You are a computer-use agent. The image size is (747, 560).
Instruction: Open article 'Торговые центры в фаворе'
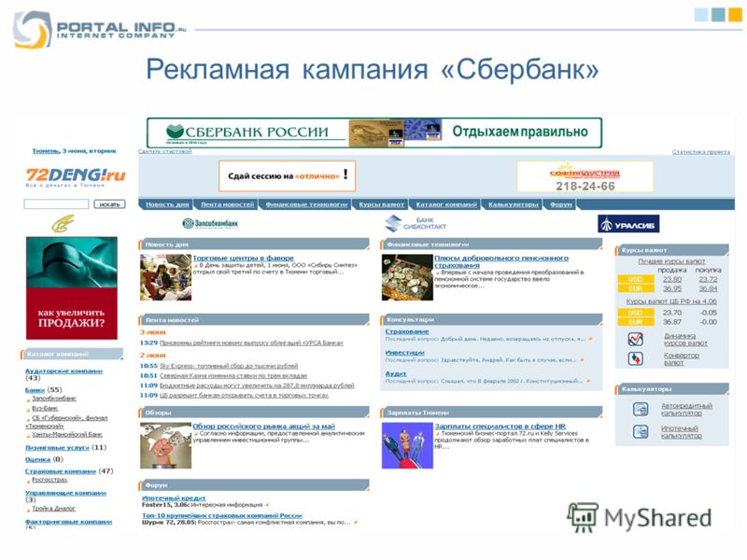coord(243,258)
